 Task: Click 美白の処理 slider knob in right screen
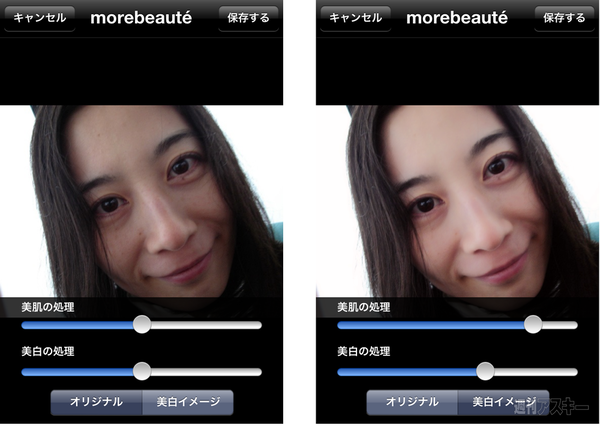[485, 371]
